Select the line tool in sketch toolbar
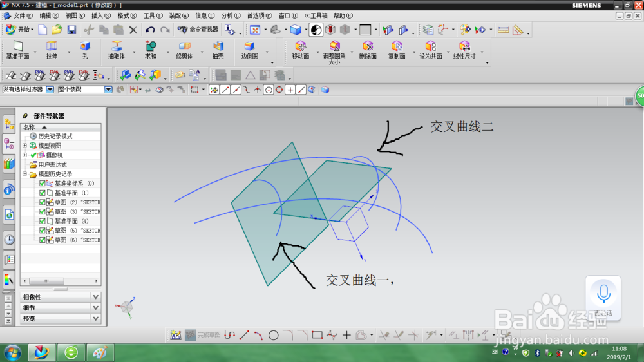The height and width of the screenshot is (362, 644). tap(244, 336)
